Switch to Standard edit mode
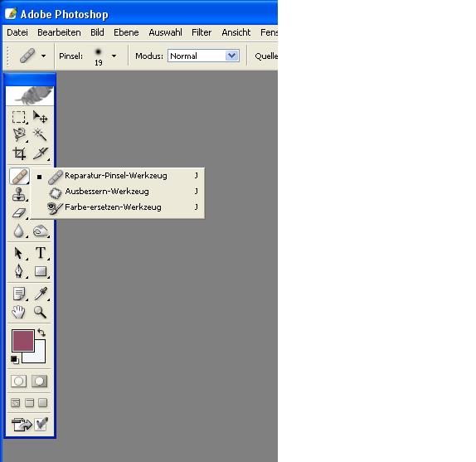The height and width of the screenshot is (462, 476). tap(19, 381)
